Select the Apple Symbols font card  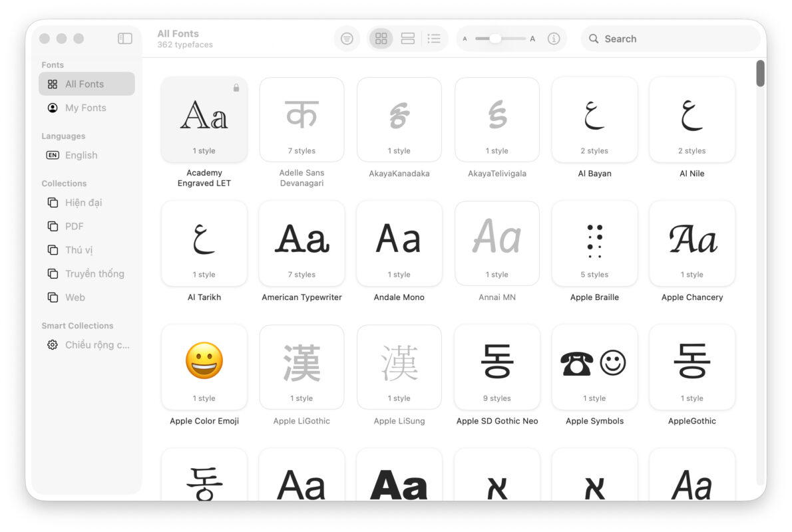(x=594, y=367)
